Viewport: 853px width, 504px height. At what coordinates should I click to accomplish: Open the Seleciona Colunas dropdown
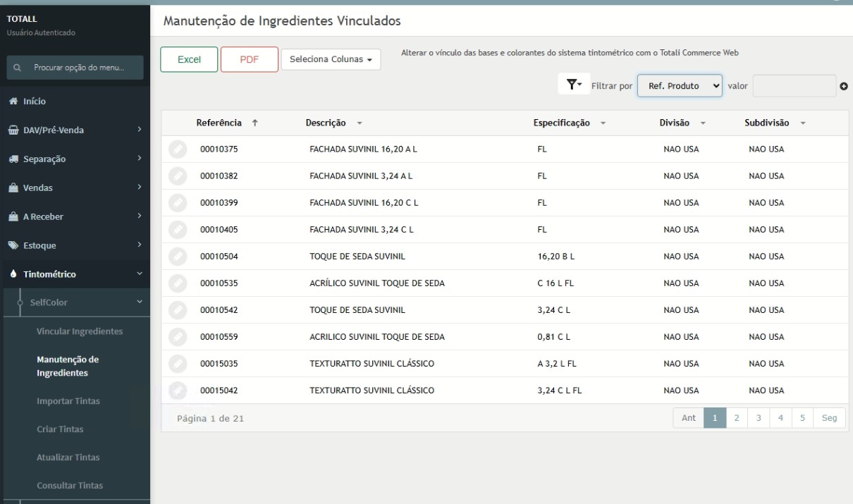331,60
